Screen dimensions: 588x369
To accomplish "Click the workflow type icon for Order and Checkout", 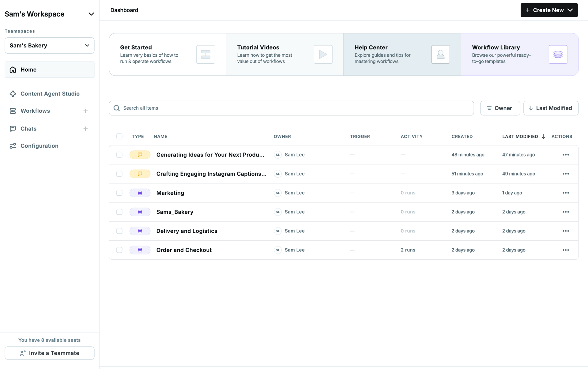I will [140, 250].
